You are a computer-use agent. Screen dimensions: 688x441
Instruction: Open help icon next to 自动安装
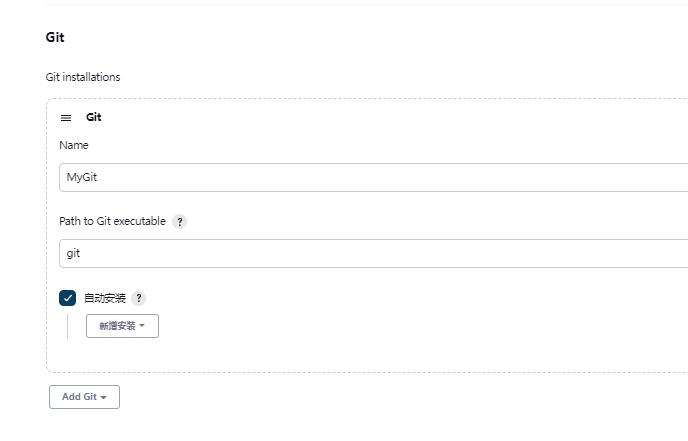coord(139,298)
